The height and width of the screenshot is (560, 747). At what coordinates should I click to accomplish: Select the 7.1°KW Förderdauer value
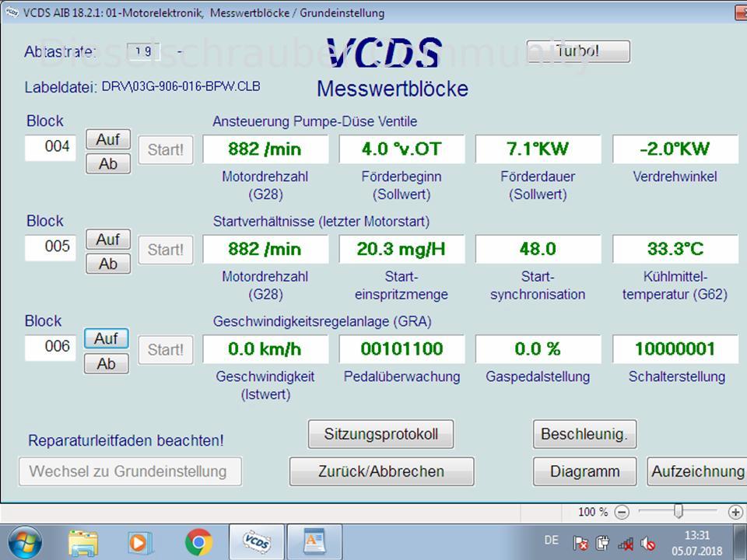pyautogui.click(x=538, y=149)
